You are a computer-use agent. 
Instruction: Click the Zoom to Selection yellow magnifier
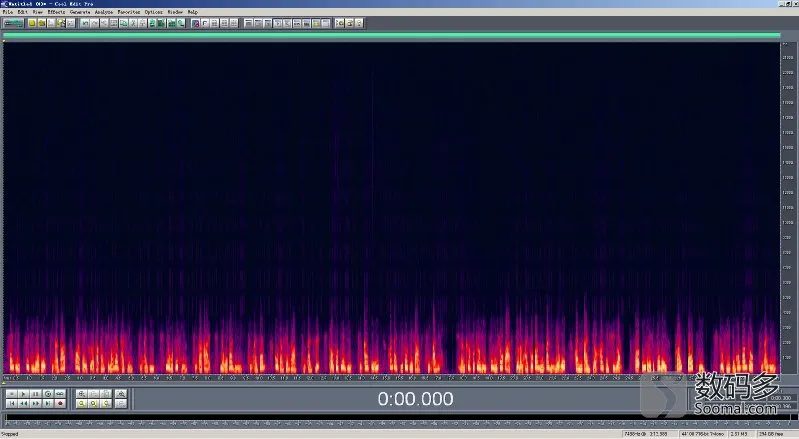(82, 403)
